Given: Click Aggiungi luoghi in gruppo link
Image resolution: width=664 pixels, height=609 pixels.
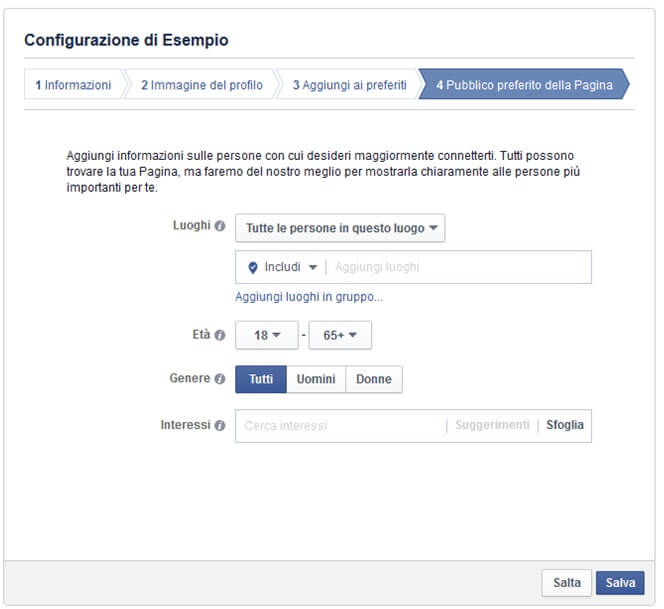Looking at the screenshot, I should coord(309,297).
